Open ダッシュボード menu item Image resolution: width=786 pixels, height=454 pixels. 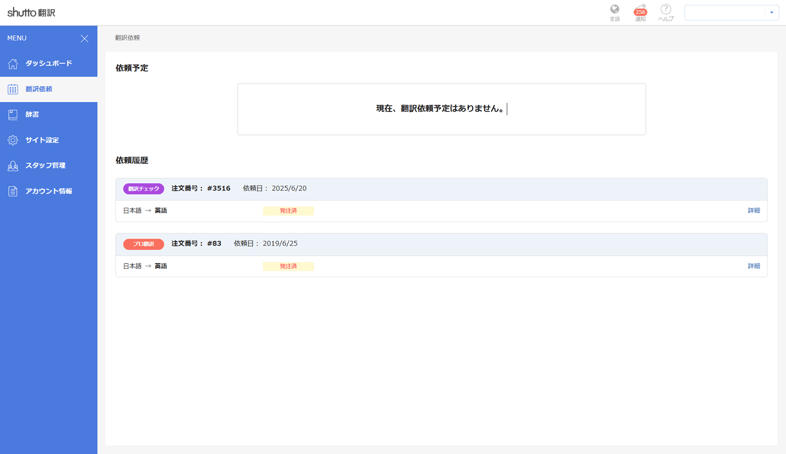pyautogui.click(x=49, y=64)
